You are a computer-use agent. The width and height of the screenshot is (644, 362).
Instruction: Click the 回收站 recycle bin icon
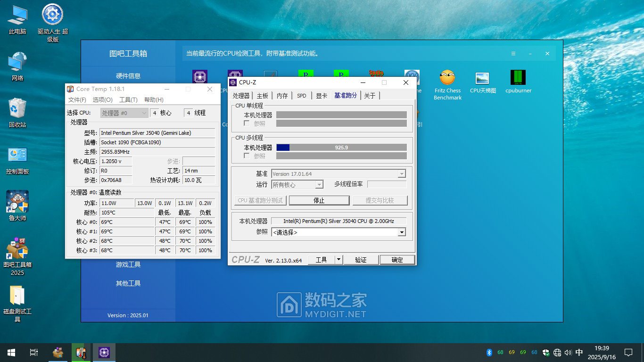point(17,113)
